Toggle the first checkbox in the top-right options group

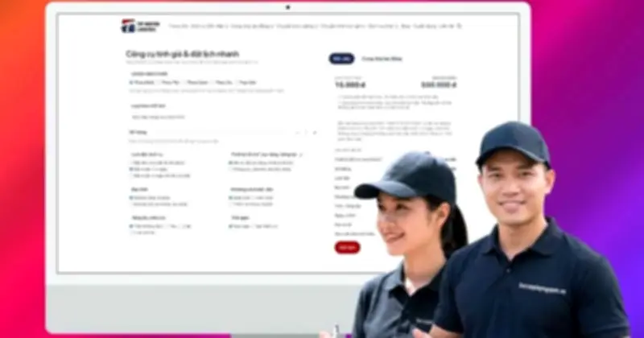tap(230, 163)
